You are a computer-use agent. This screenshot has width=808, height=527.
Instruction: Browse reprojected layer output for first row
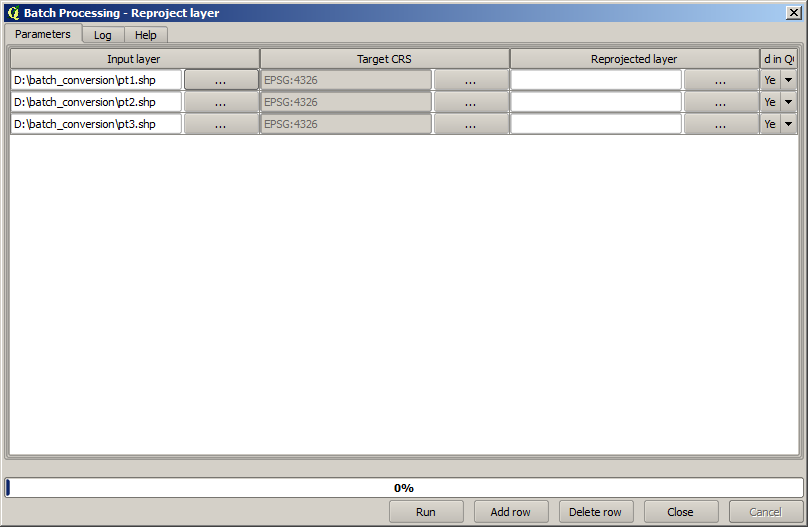pyautogui.click(x=720, y=80)
